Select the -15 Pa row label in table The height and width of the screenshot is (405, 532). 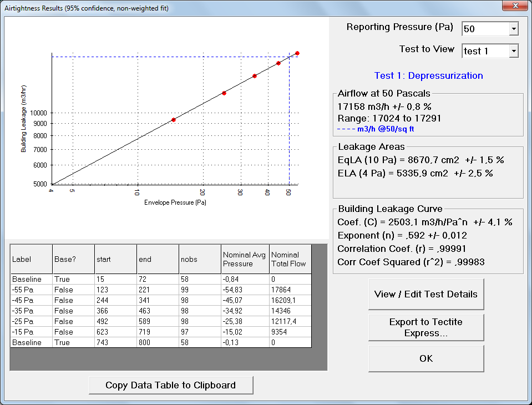point(23,332)
